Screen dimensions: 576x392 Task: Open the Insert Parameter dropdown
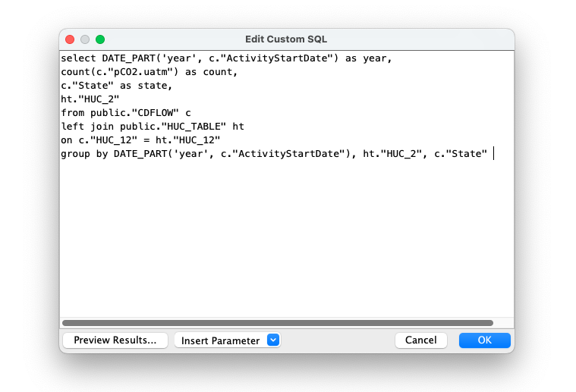[228, 340]
